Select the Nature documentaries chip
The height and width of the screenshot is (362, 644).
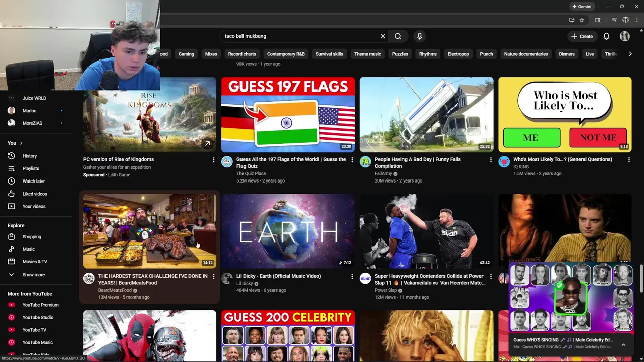click(526, 54)
